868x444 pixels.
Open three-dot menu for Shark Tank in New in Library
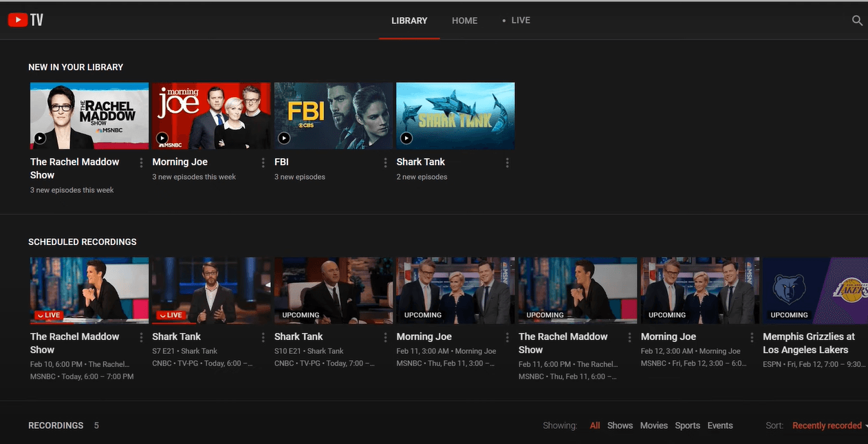(508, 162)
